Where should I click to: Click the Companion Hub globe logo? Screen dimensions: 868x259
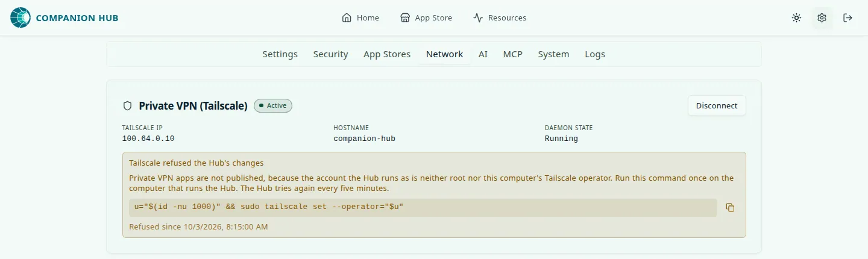[x=20, y=17]
